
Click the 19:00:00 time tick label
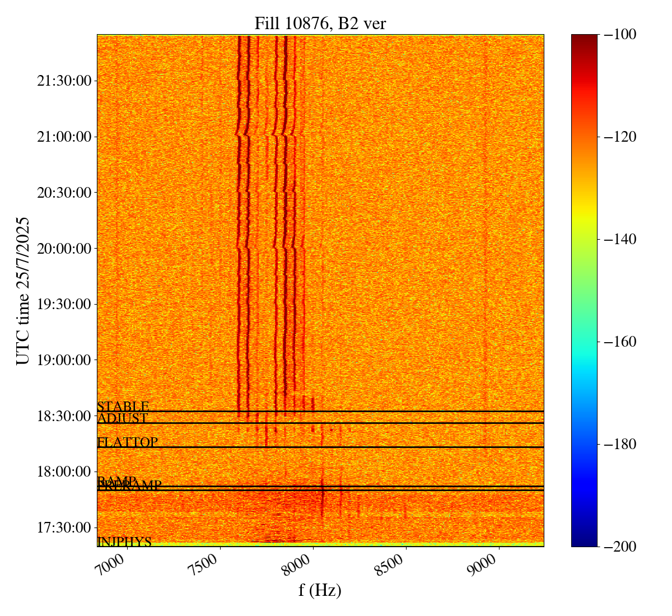coord(64,360)
